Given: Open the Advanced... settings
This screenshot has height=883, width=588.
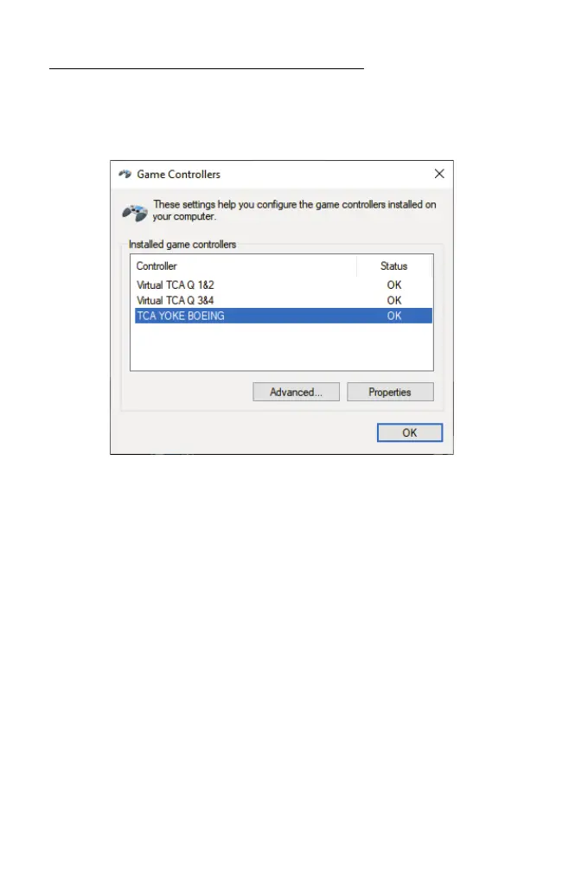Looking at the screenshot, I should point(297,392).
